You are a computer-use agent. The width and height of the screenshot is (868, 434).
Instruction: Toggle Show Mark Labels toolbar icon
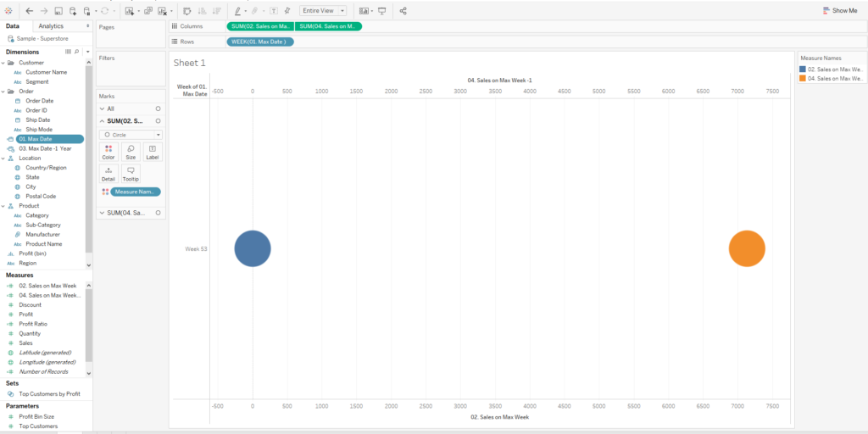[274, 10]
